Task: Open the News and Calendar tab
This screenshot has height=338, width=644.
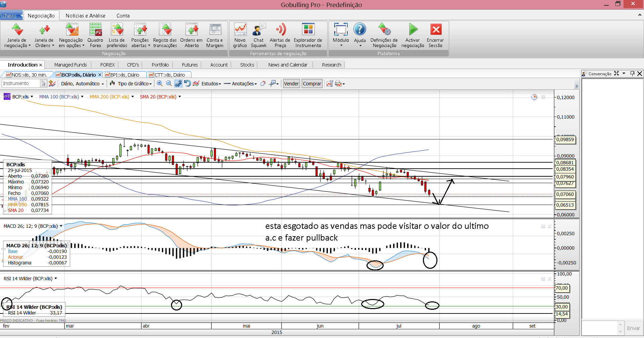Action: [x=288, y=65]
